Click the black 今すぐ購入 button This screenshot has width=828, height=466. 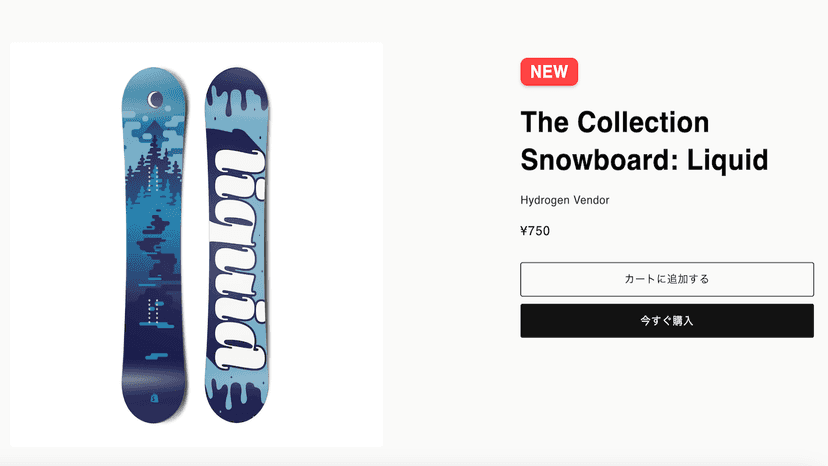coord(666,321)
